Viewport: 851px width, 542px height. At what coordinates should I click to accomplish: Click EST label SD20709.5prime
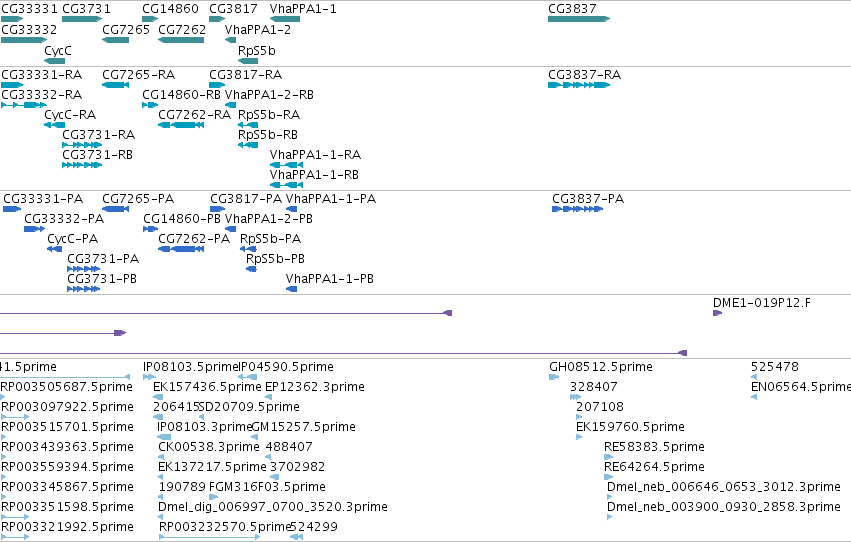249,407
